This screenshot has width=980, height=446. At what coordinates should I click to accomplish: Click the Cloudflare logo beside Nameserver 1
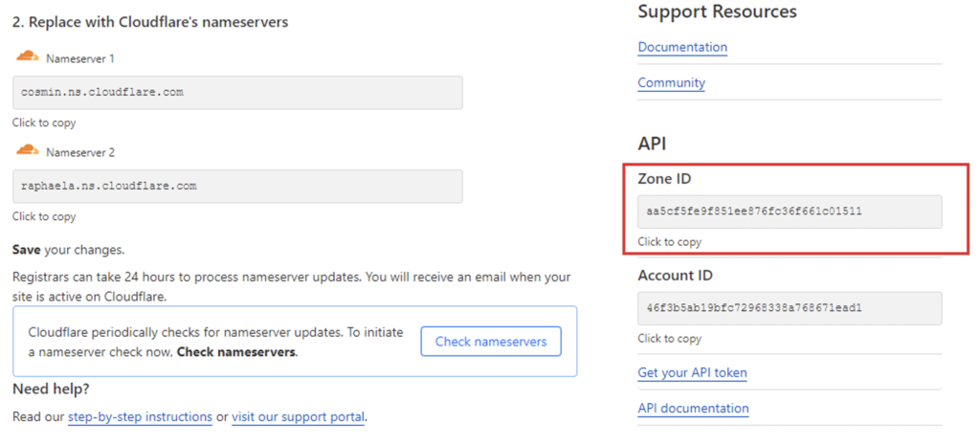[28, 56]
